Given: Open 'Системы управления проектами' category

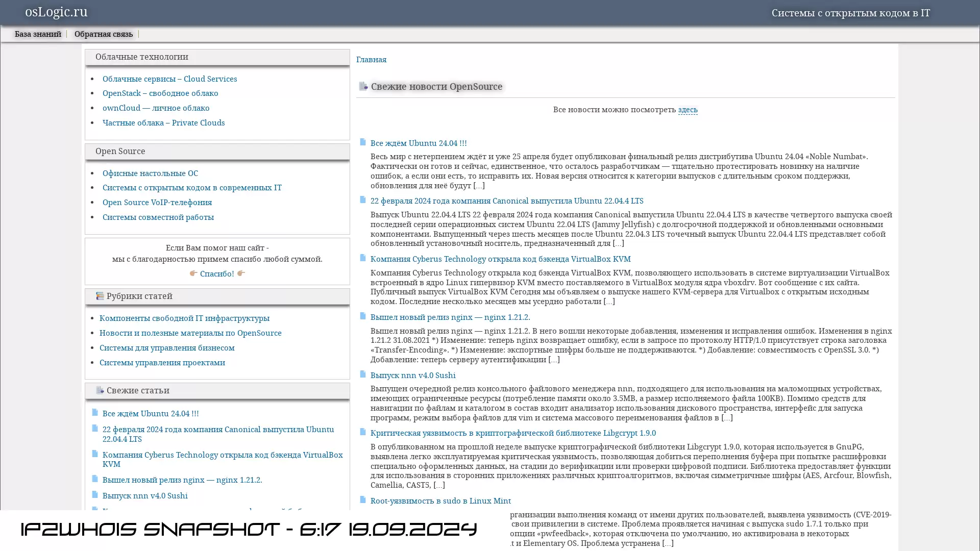Looking at the screenshot, I should click(x=162, y=363).
